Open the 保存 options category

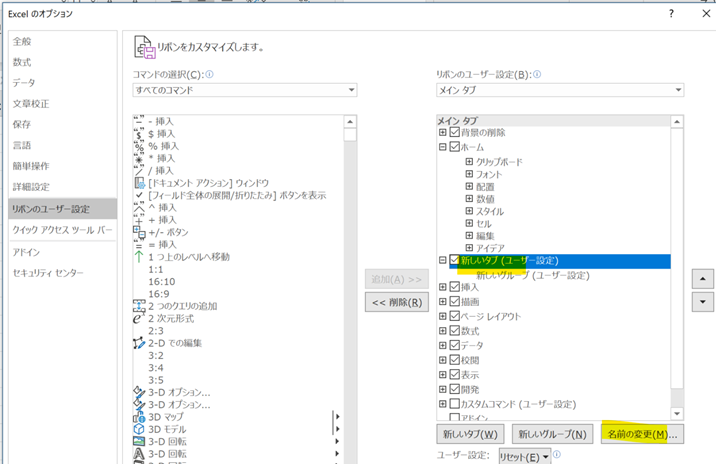pos(63,124)
